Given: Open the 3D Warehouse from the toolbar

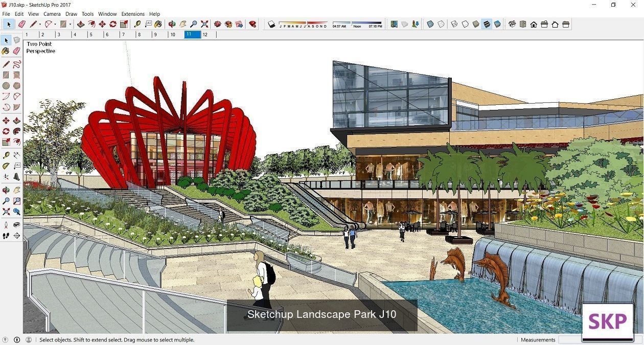Looking at the screenshot, I should click(x=218, y=24).
